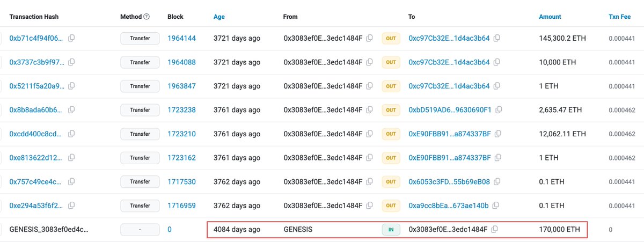Sort by the Age column header
Screen dimensions: 644x242
(219, 17)
